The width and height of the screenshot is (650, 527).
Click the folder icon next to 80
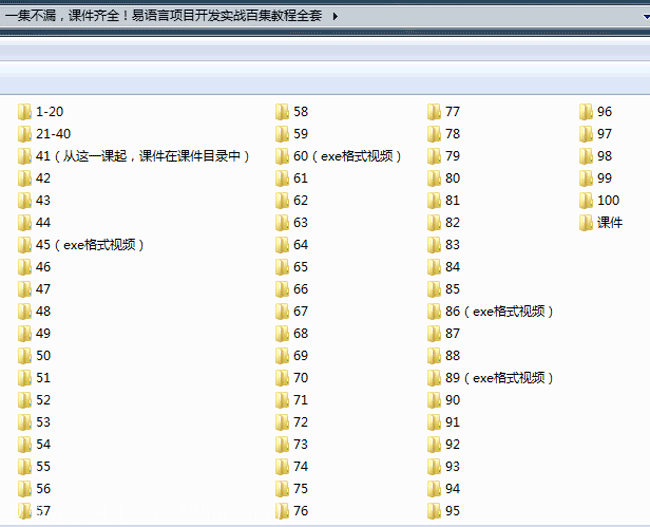pos(434,178)
